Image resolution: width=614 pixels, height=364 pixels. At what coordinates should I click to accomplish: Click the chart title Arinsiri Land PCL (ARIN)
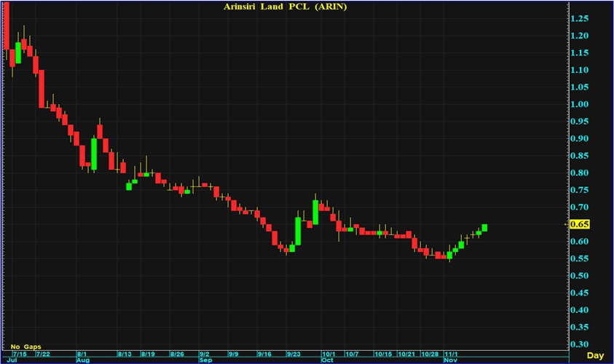click(x=285, y=7)
